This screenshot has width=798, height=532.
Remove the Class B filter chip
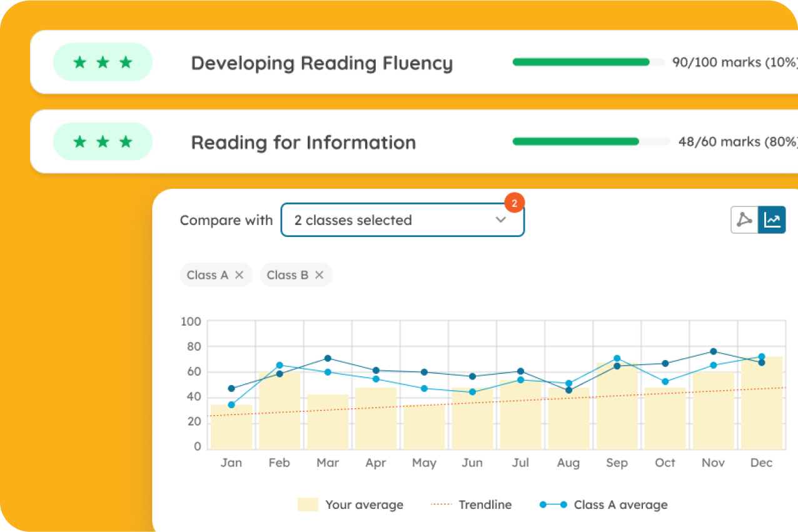(319, 275)
